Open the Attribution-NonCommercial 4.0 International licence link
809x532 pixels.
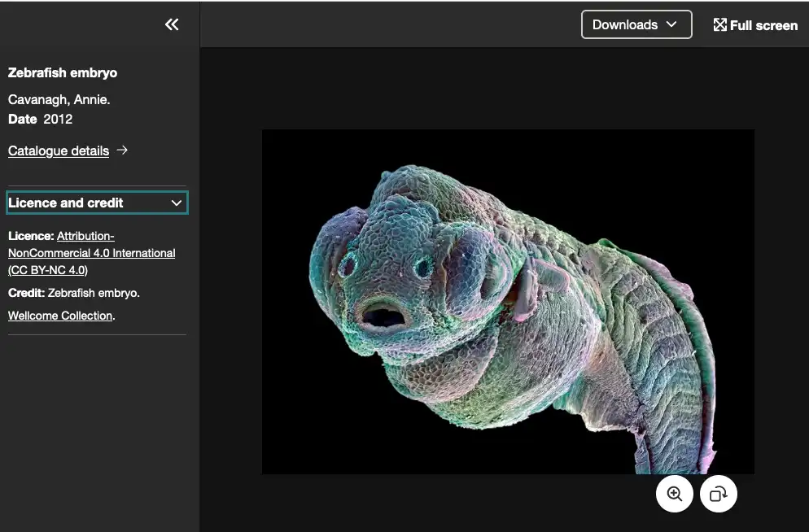click(91, 253)
